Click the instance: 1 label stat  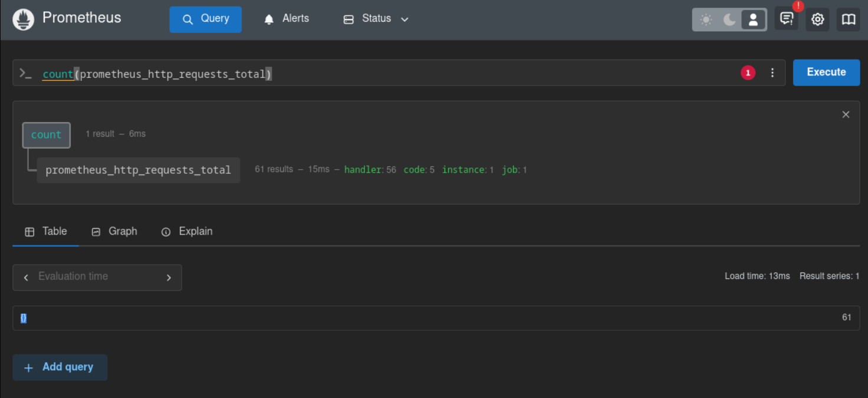468,170
